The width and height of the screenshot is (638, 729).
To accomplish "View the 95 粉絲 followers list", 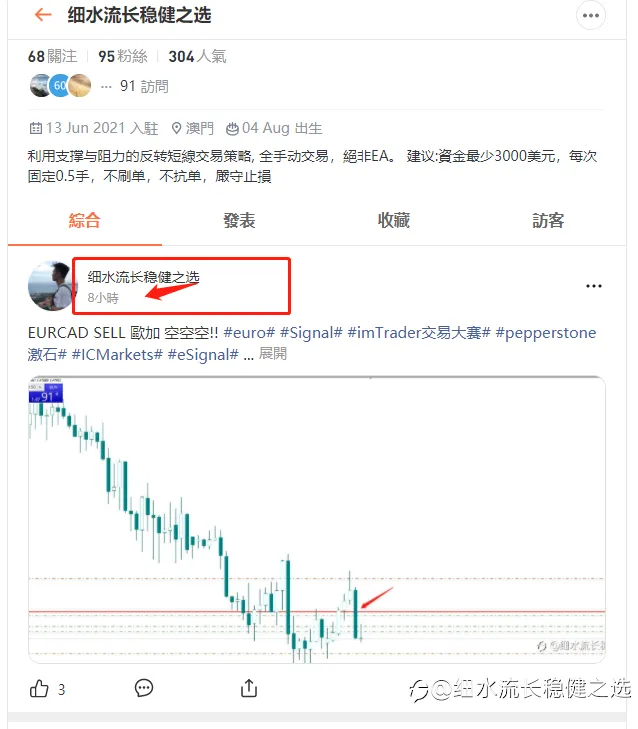I will [x=123, y=56].
